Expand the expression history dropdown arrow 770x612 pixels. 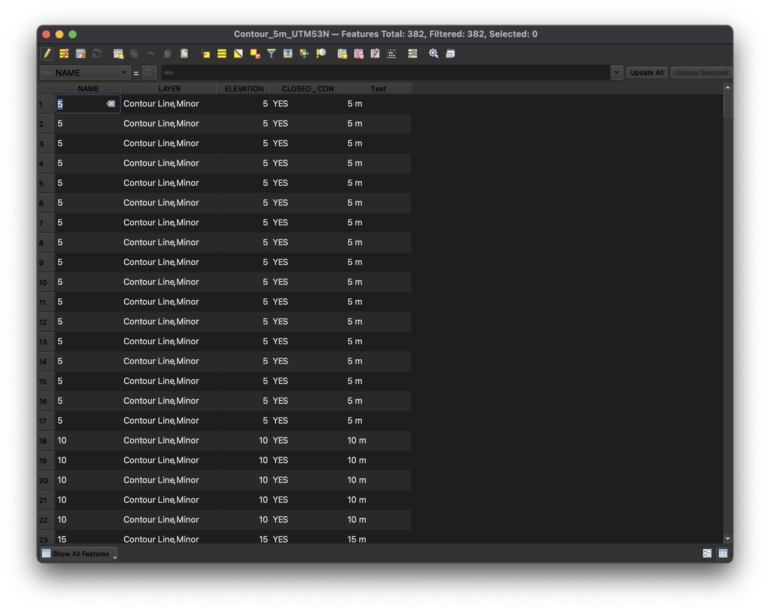tap(616, 73)
